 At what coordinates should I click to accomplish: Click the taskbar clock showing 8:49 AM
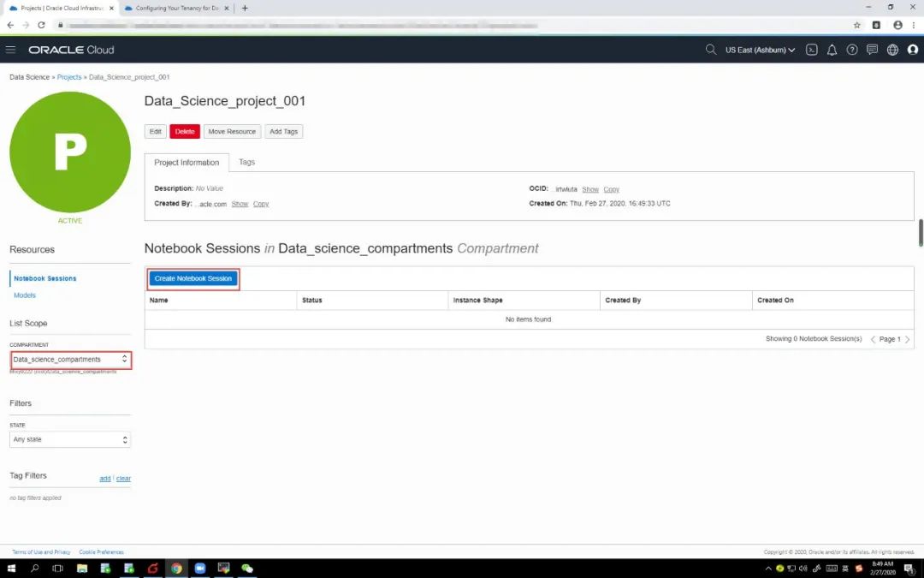coord(883,569)
